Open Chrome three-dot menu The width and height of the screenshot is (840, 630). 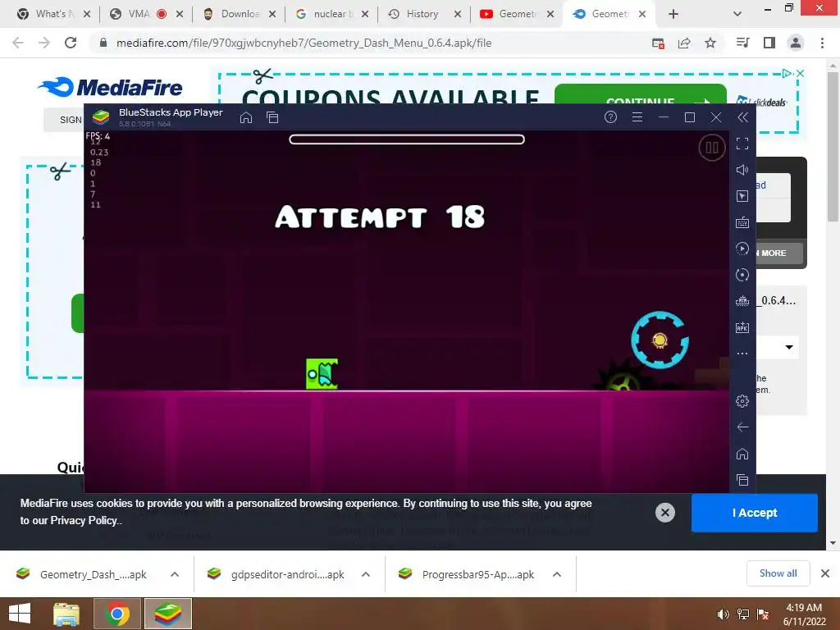point(822,43)
